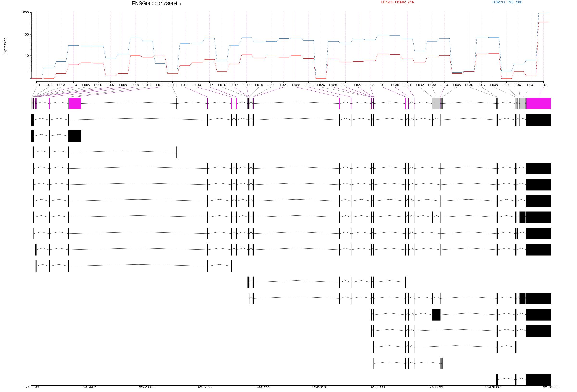Click exon label E021
The image size is (577, 392).
(x=283, y=85)
